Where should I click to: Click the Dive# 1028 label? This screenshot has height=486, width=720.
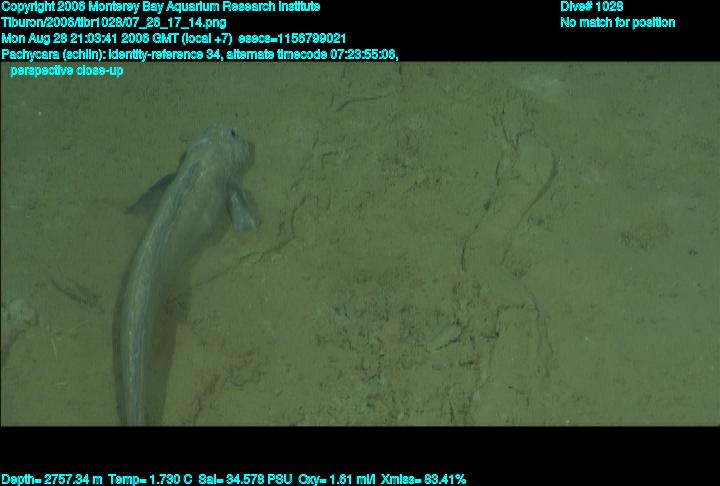coord(591,7)
